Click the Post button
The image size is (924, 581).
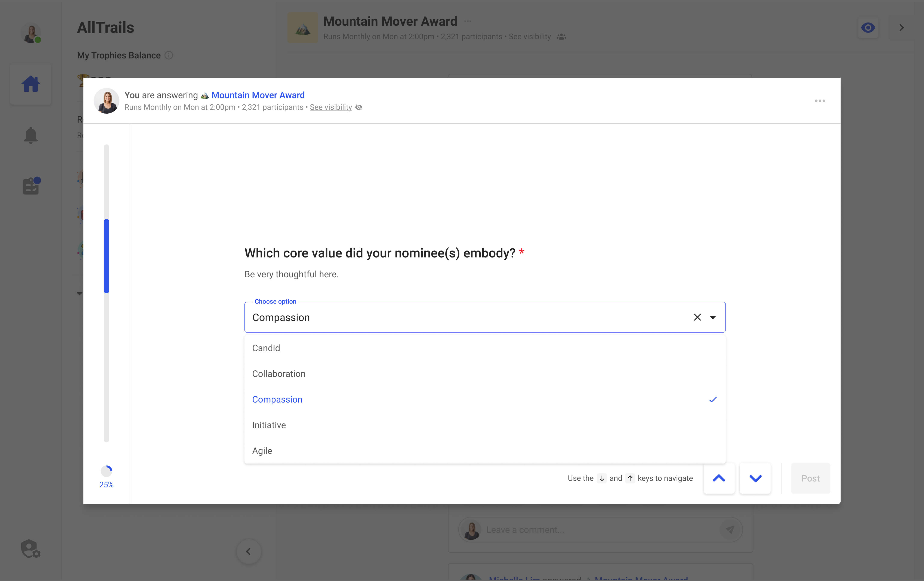(810, 478)
